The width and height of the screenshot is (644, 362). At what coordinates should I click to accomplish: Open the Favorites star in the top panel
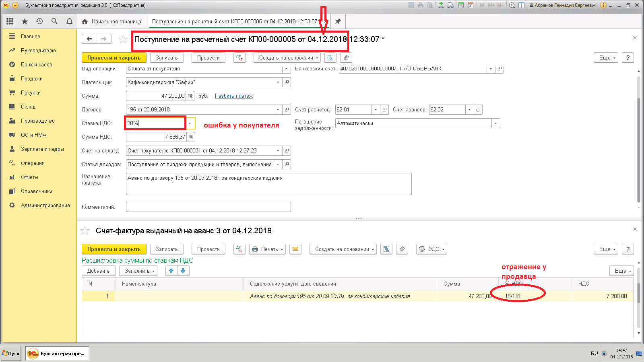click(x=25, y=21)
